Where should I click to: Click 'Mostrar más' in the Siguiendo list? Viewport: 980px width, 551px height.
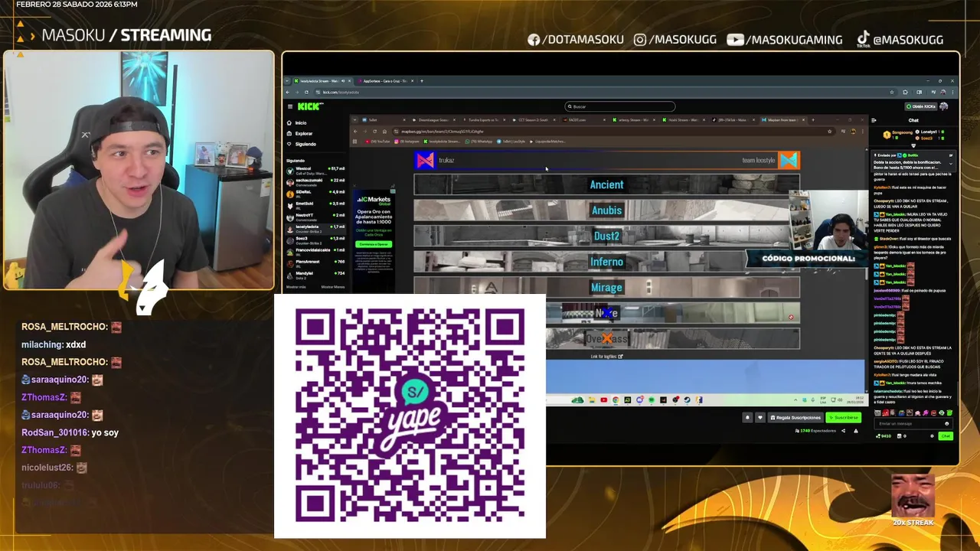[x=296, y=287]
